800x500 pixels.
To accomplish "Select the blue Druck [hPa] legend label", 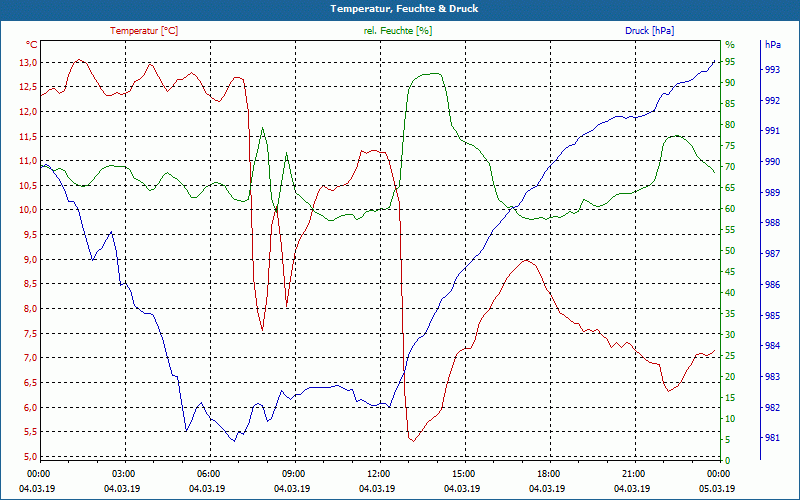I will pos(649,31).
